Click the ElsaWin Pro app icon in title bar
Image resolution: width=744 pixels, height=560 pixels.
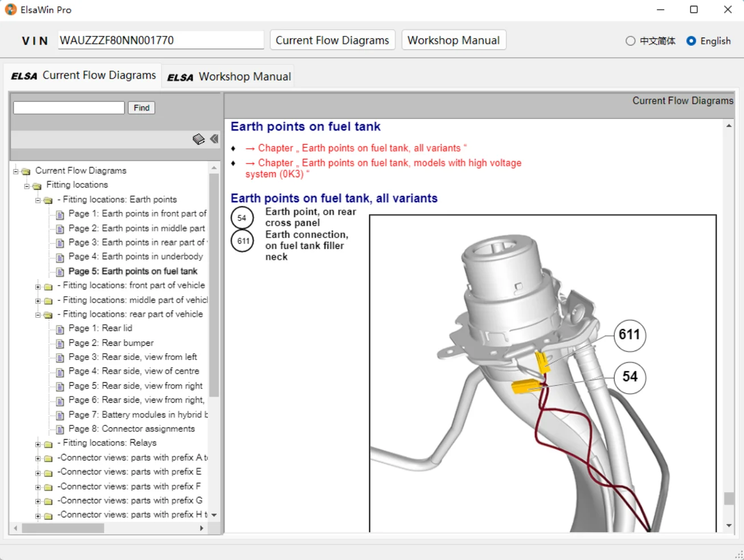click(10, 10)
